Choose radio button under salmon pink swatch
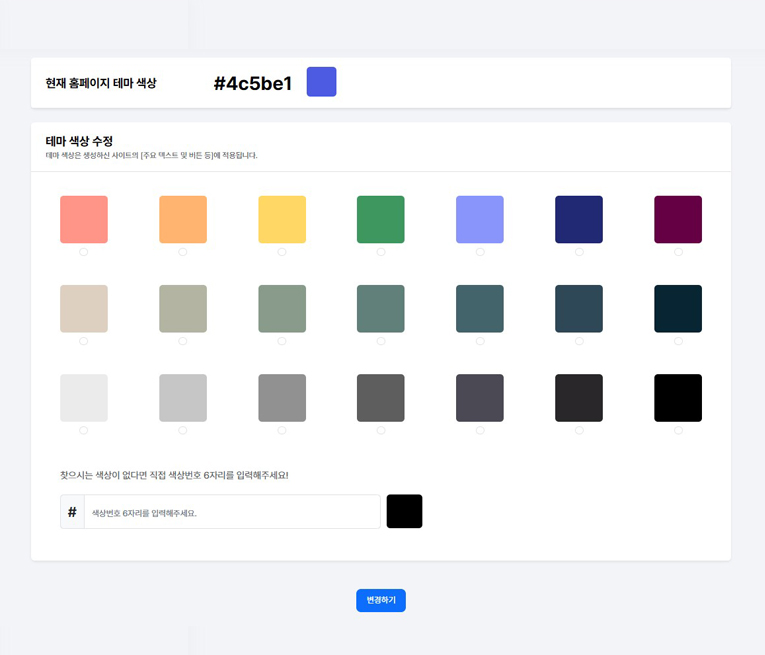Image resolution: width=765 pixels, height=655 pixels. tap(84, 252)
